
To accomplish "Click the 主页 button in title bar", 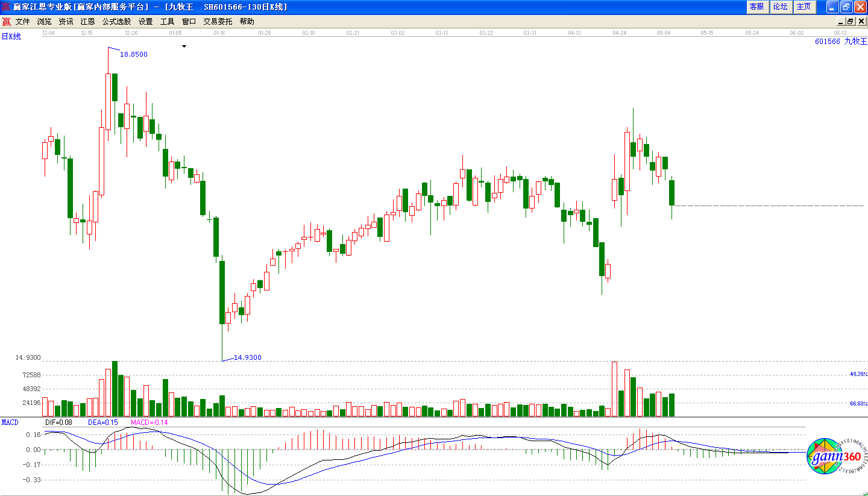I will coord(804,7).
